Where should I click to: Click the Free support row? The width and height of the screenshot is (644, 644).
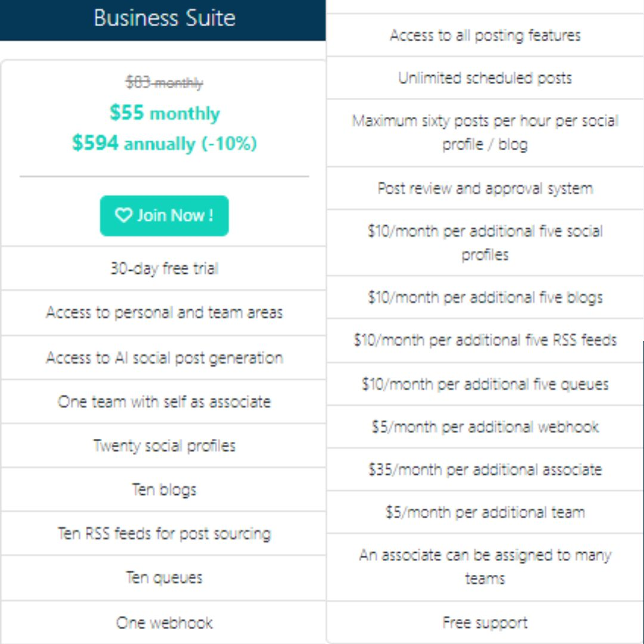click(485, 623)
